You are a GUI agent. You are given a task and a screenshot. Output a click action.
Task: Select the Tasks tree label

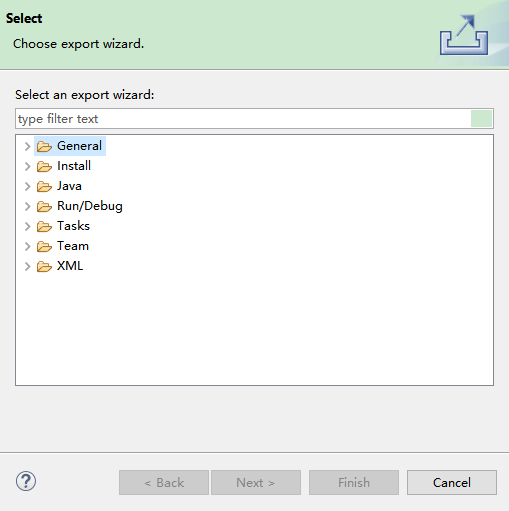point(73,226)
